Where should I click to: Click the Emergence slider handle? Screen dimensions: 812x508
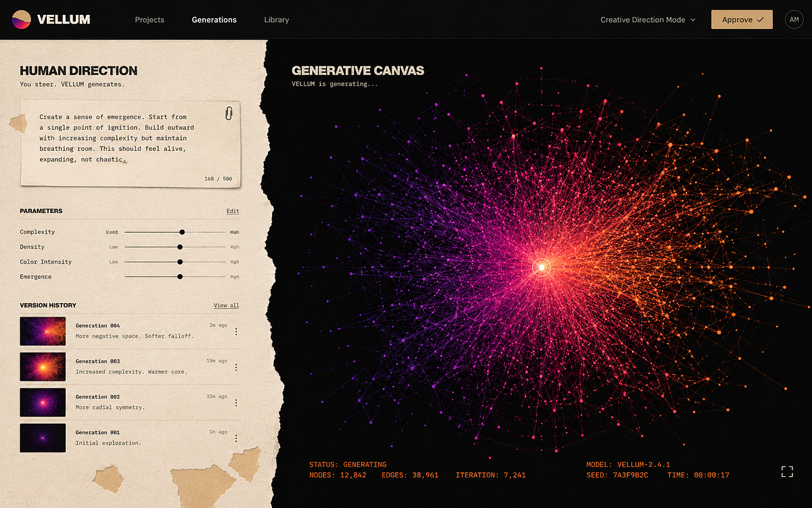[180, 277]
